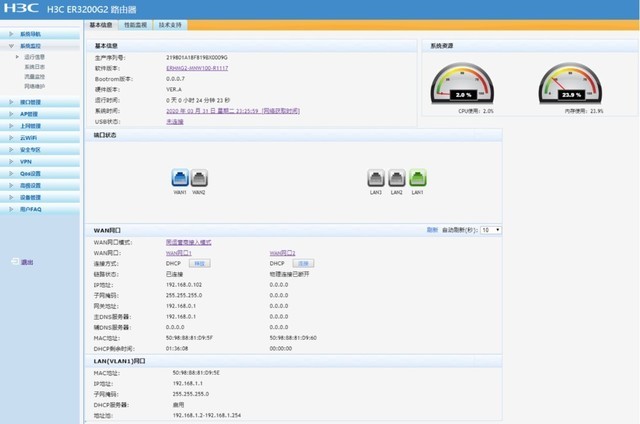This screenshot has width=640, height=424.
Task: Click the memory usage gauge
Action: (570, 83)
